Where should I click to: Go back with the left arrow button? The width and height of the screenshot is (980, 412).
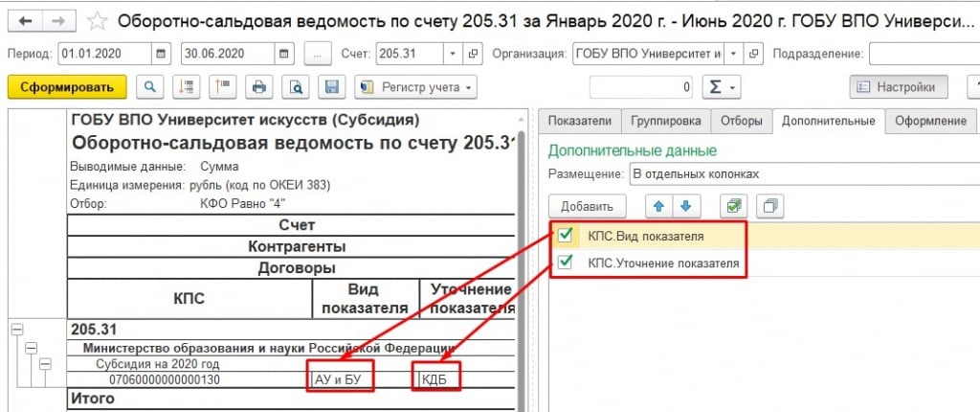tap(26, 21)
